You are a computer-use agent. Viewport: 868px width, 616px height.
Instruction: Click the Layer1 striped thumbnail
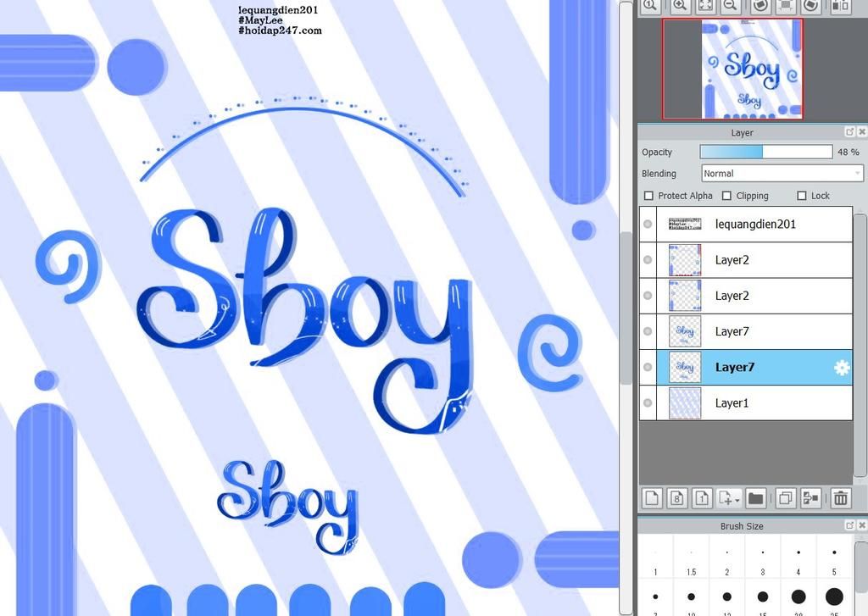tap(685, 403)
